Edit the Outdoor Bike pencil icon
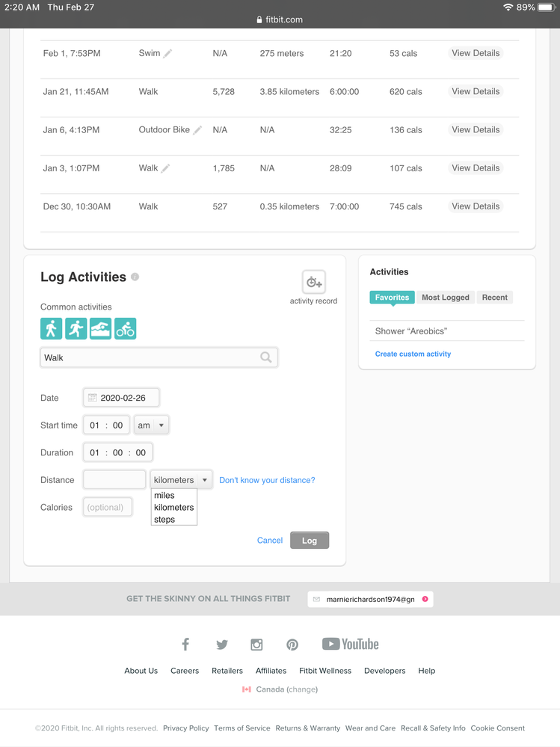 tap(197, 130)
